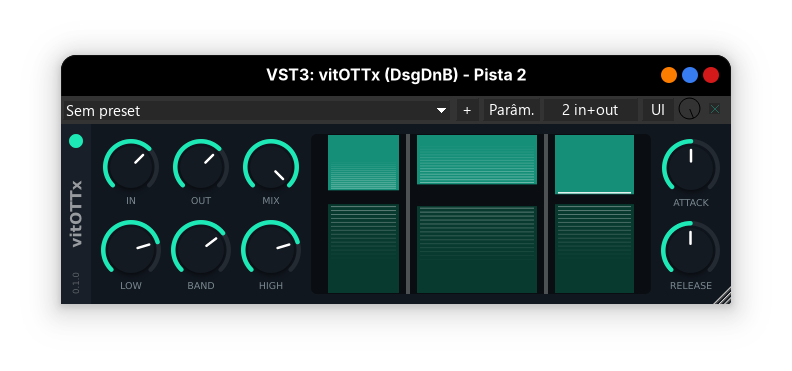Open the '2 in+out' routing button
The height and width of the screenshot is (371, 792).
pyautogui.click(x=590, y=111)
